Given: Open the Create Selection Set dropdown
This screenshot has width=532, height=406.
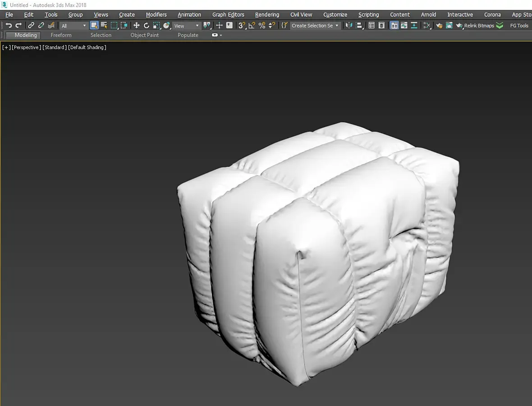Looking at the screenshot, I should click(x=315, y=26).
